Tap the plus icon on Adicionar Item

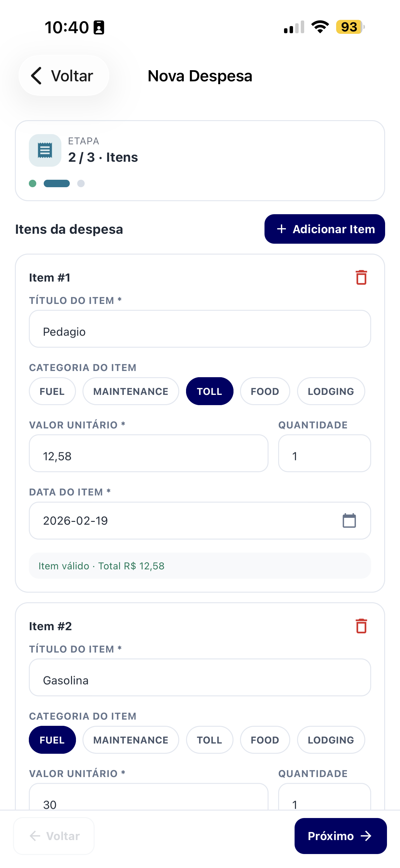pyautogui.click(x=281, y=229)
